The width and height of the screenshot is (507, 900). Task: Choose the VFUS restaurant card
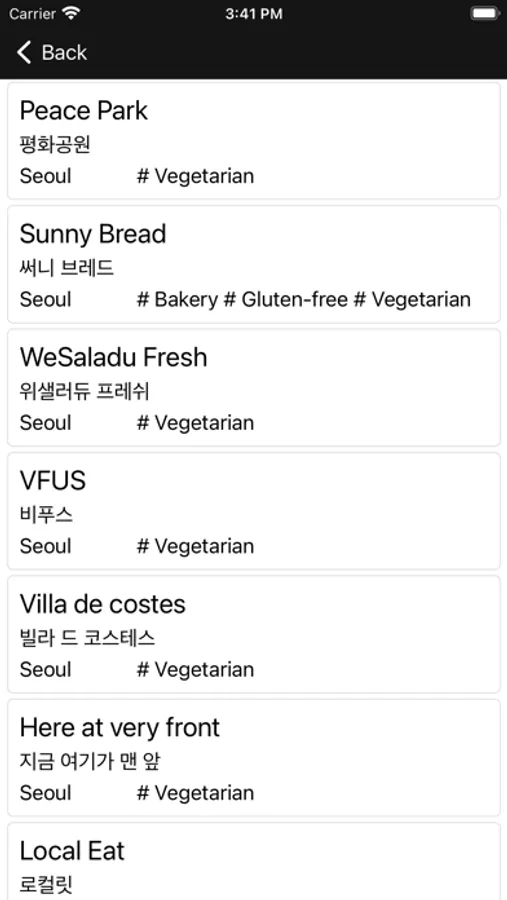[x=254, y=511]
